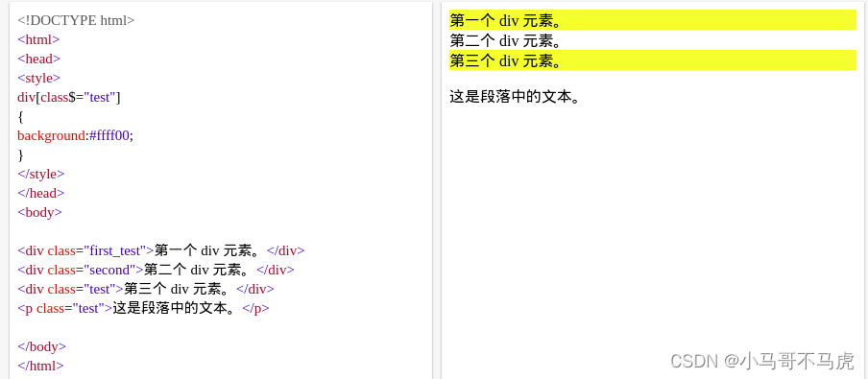Click the highlighted 第三个 div 元素 output
The height and width of the screenshot is (379, 868).
tap(653, 59)
